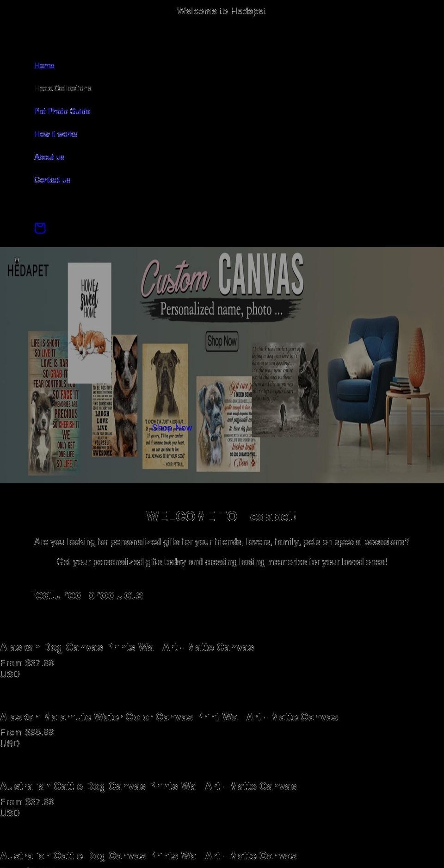444x868 pixels.
Task: Open Alaskan Dog Canvas Prints Wall Art product
Action: point(127,647)
